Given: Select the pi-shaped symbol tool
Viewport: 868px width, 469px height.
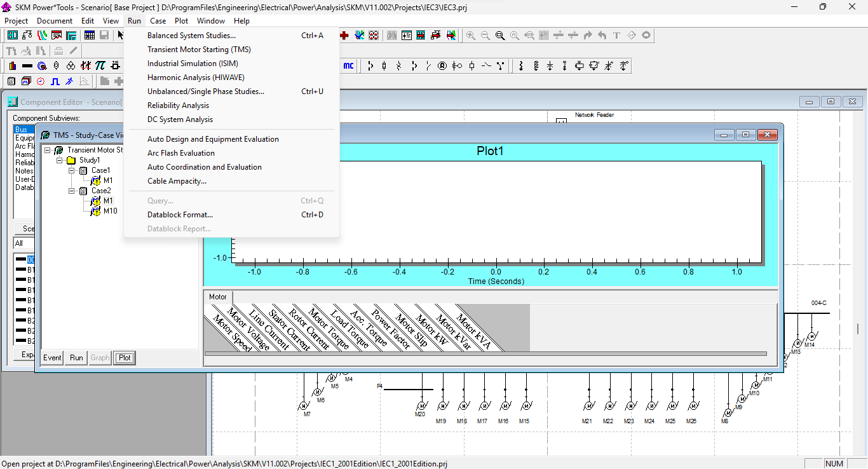Looking at the screenshot, I should [100, 65].
